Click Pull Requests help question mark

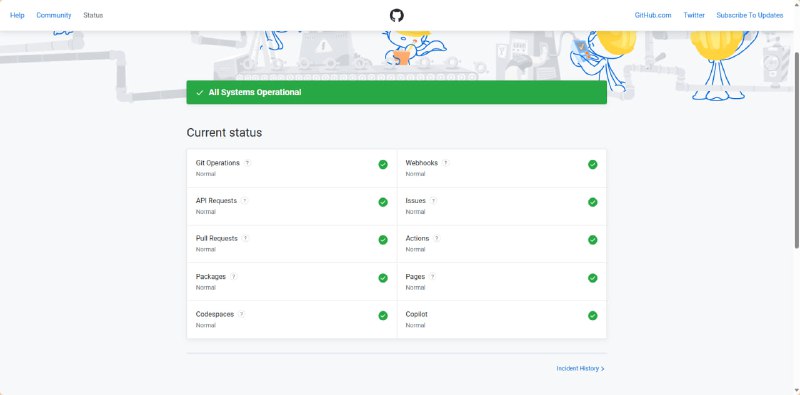245,238
